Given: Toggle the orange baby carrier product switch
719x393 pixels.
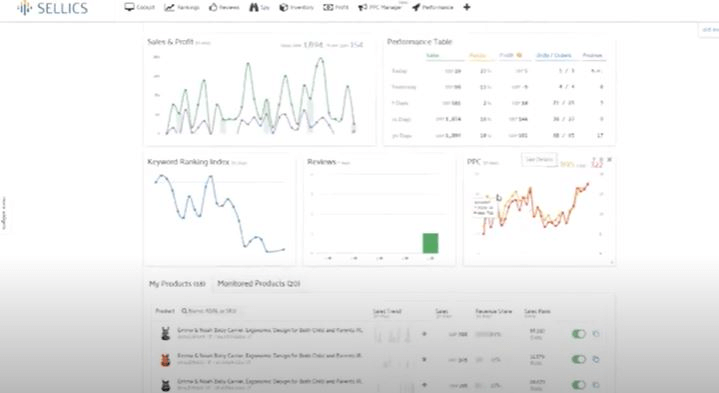Looking at the screenshot, I should pyautogui.click(x=579, y=359).
